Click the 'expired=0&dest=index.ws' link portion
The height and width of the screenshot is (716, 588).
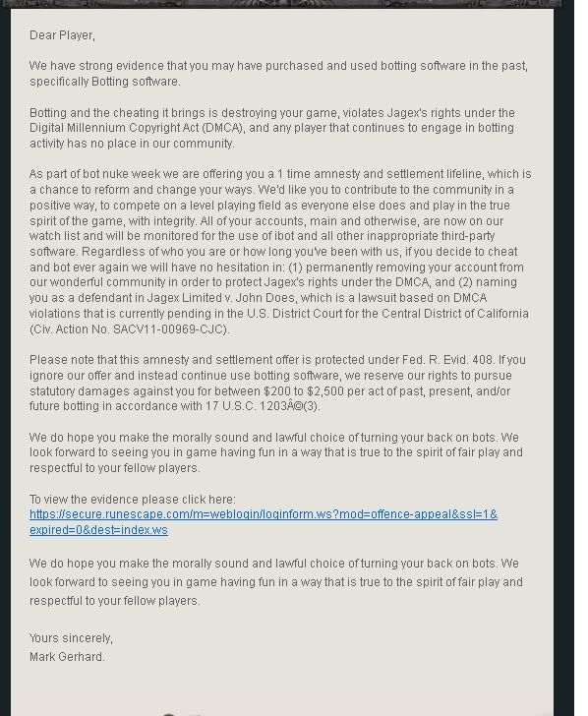tap(98, 530)
